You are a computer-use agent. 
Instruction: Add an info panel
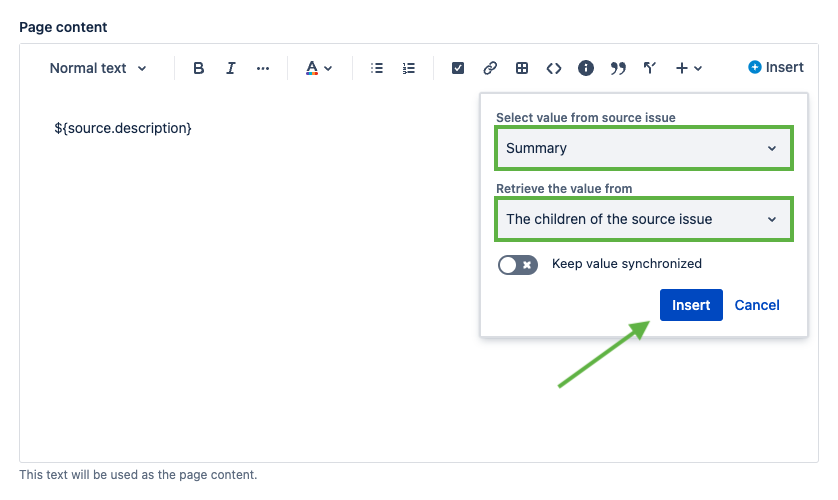click(586, 68)
